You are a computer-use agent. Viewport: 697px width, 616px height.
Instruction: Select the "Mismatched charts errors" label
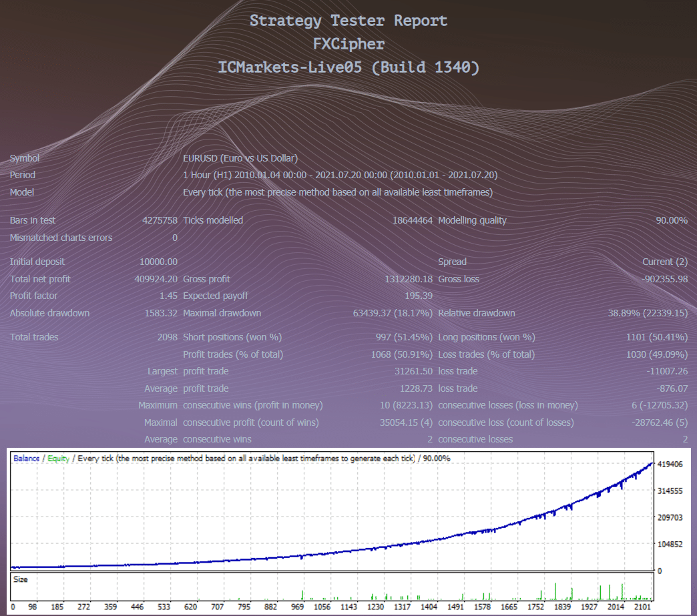[61, 238]
